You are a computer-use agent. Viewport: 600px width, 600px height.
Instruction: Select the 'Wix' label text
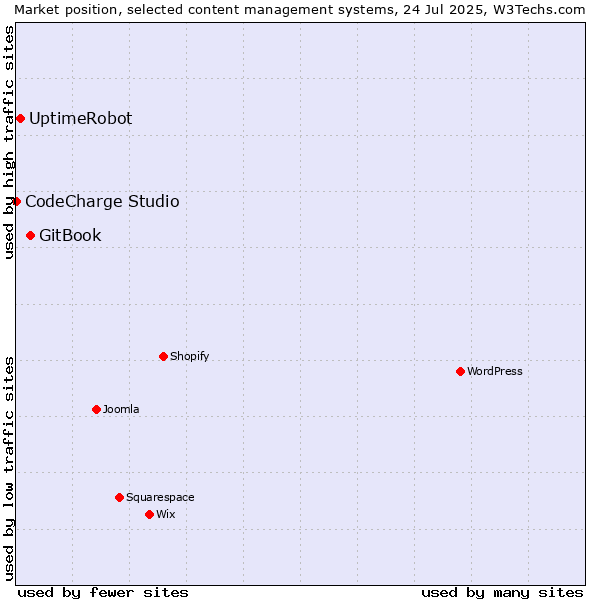pyautogui.click(x=166, y=514)
